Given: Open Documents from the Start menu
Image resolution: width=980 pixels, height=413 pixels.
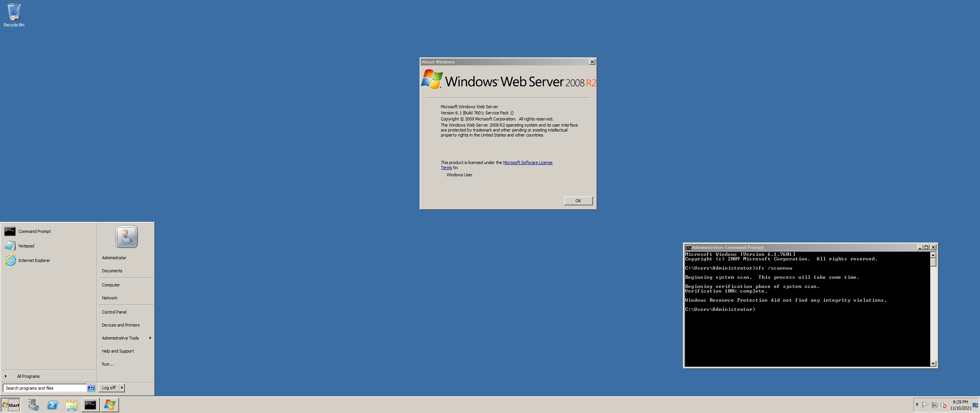Looking at the screenshot, I should pyautogui.click(x=112, y=271).
